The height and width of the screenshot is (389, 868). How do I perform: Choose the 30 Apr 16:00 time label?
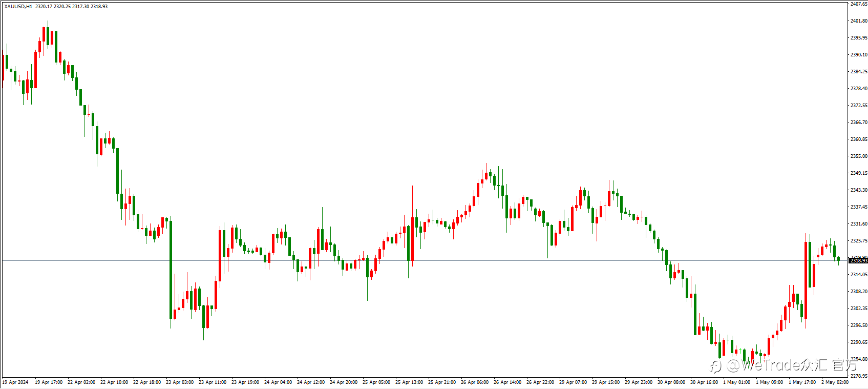(x=704, y=382)
